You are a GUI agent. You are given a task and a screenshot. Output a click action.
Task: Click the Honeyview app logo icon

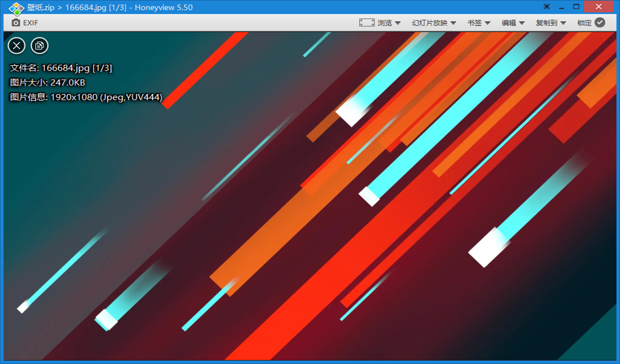point(16,8)
